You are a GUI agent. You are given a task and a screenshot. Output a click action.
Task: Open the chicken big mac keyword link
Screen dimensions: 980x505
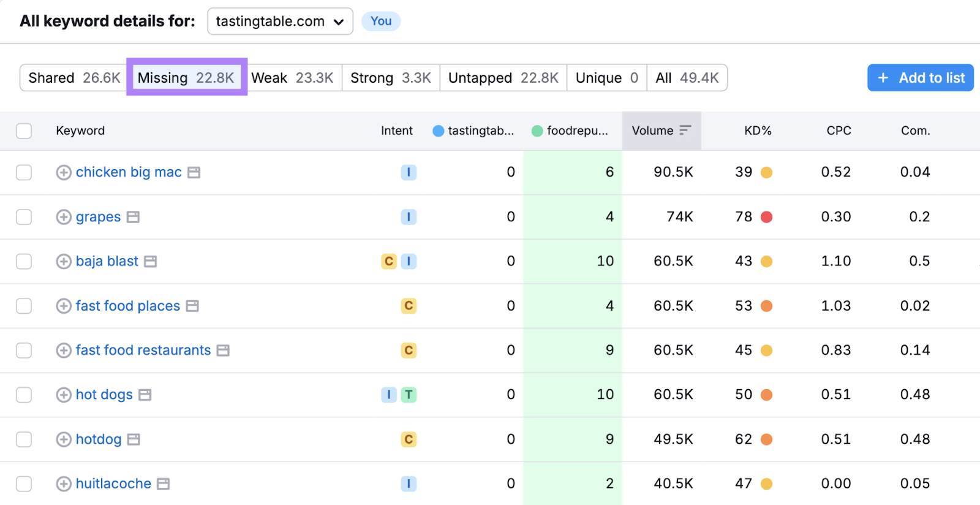[129, 172]
